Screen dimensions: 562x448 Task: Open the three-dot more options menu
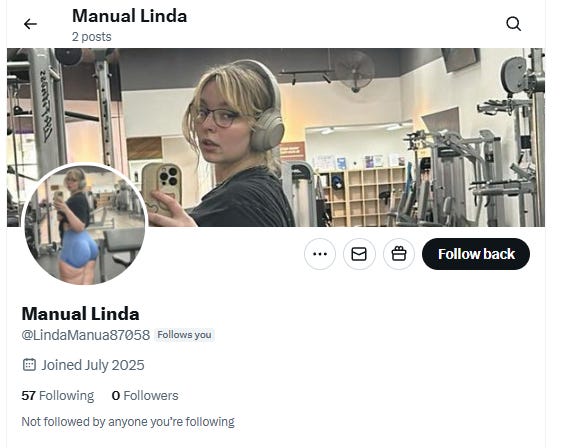(x=320, y=254)
